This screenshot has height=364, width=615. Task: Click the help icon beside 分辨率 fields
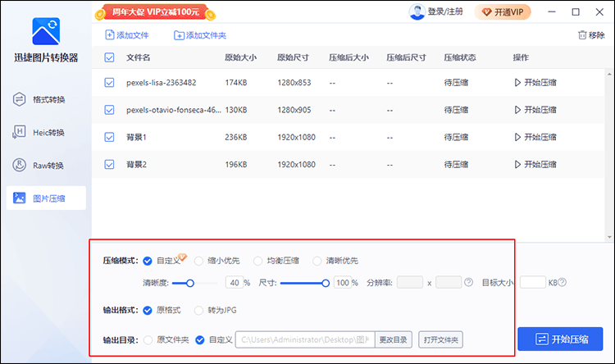point(468,283)
